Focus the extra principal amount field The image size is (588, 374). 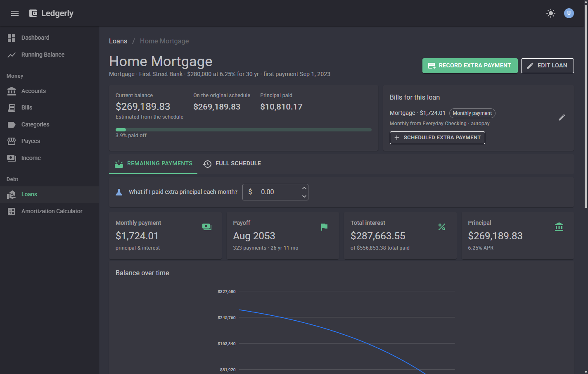[x=275, y=192]
